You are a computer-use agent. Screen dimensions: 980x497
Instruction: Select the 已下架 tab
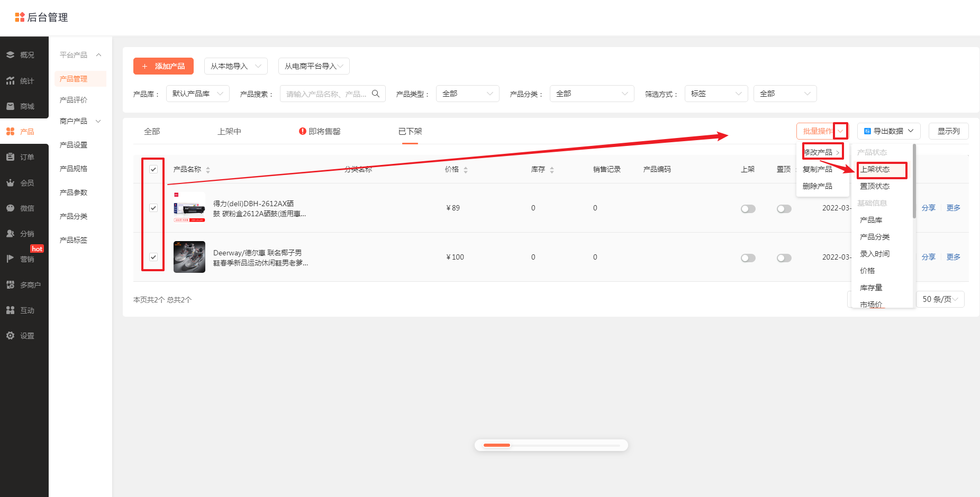tap(410, 131)
